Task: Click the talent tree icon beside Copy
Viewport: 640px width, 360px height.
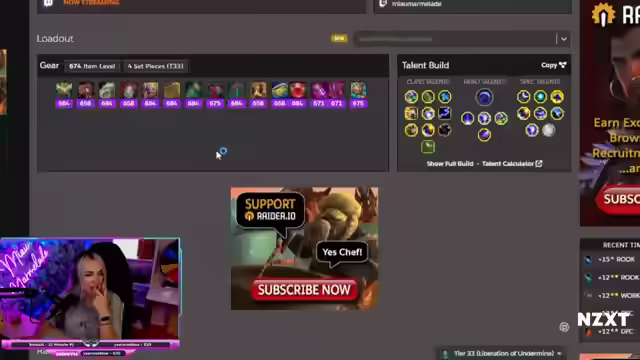Action: tap(562, 65)
